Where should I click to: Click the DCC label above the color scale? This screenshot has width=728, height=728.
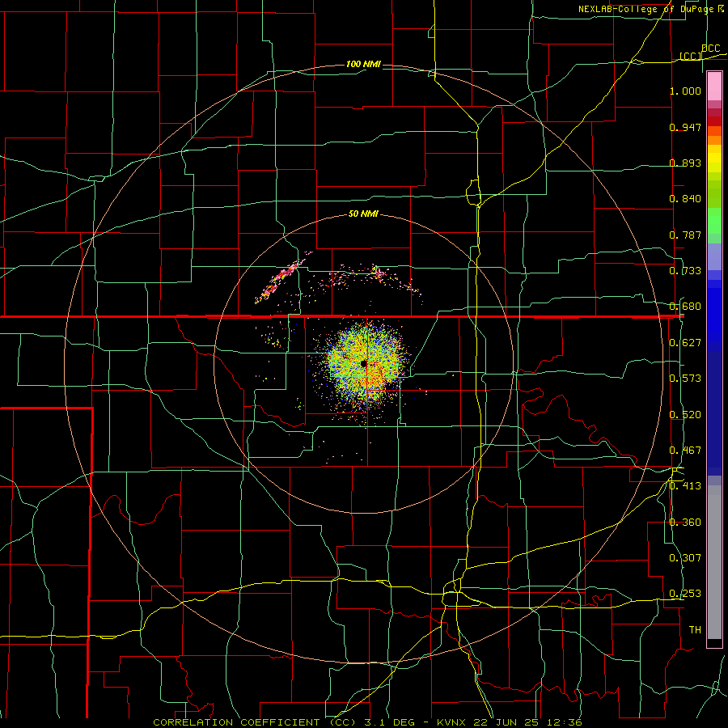(710, 49)
